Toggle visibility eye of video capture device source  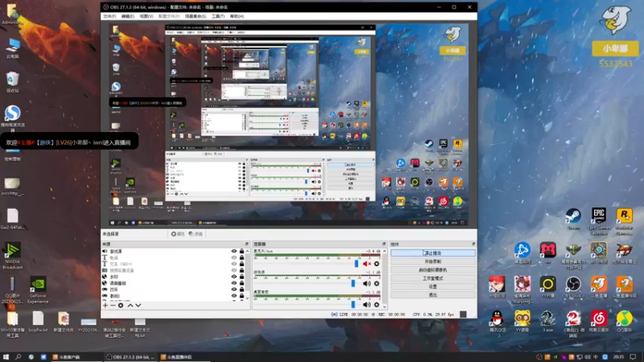coord(233,270)
